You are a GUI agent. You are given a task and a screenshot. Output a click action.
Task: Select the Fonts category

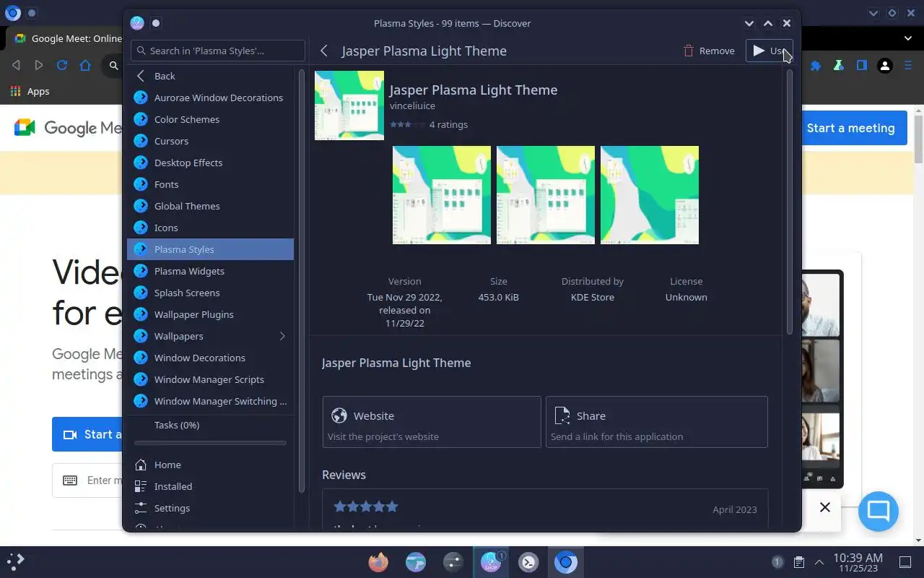coord(210,184)
